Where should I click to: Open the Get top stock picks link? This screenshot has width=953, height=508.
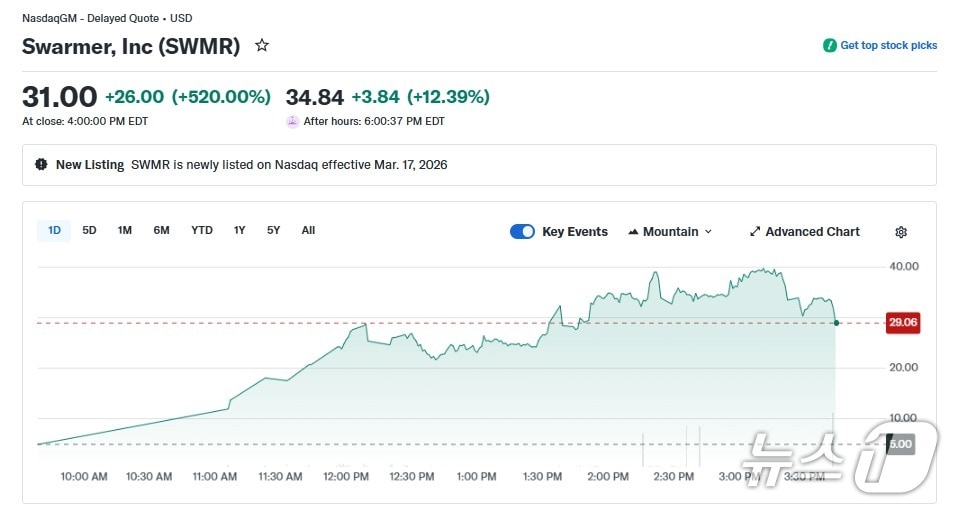(888, 46)
